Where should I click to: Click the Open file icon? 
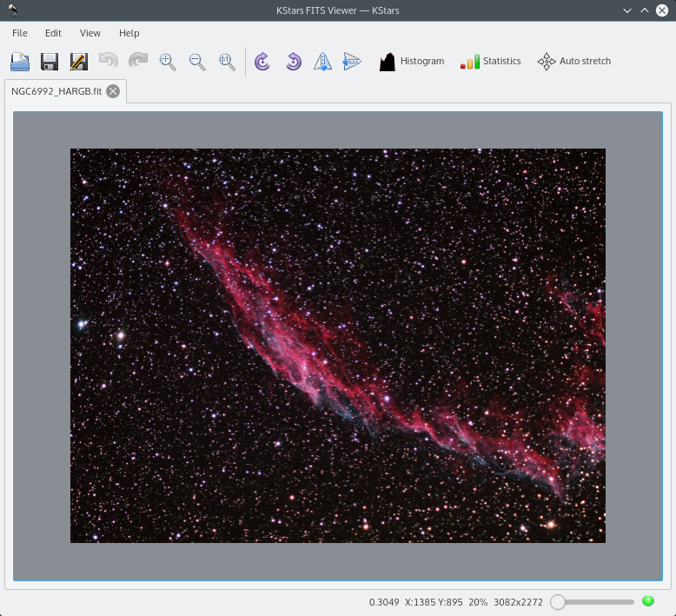coord(20,62)
